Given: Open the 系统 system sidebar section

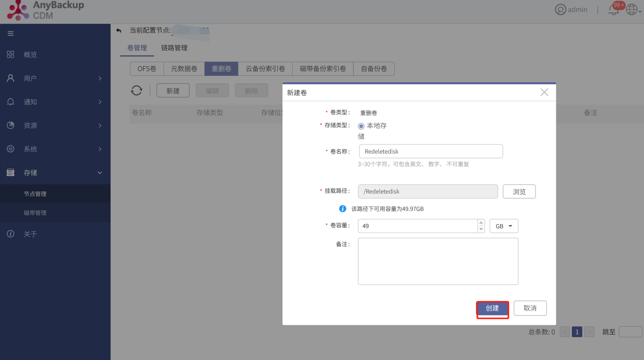Looking at the screenshot, I should [29, 149].
